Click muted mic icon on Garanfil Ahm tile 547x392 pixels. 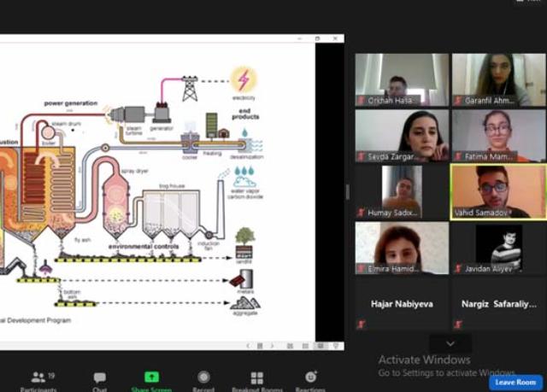click(x=458, y=101)
